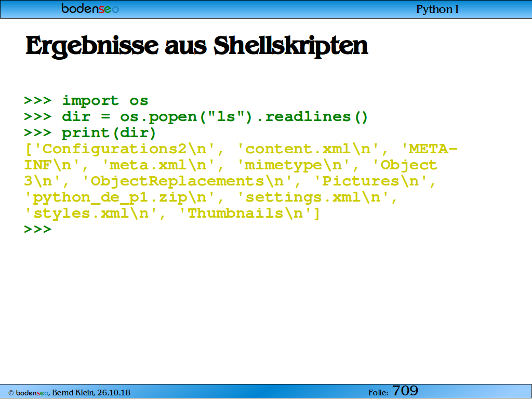Click the footer copyright 'bodenseo, Bernd Klein, 26.10.18'

pos(69,393)
